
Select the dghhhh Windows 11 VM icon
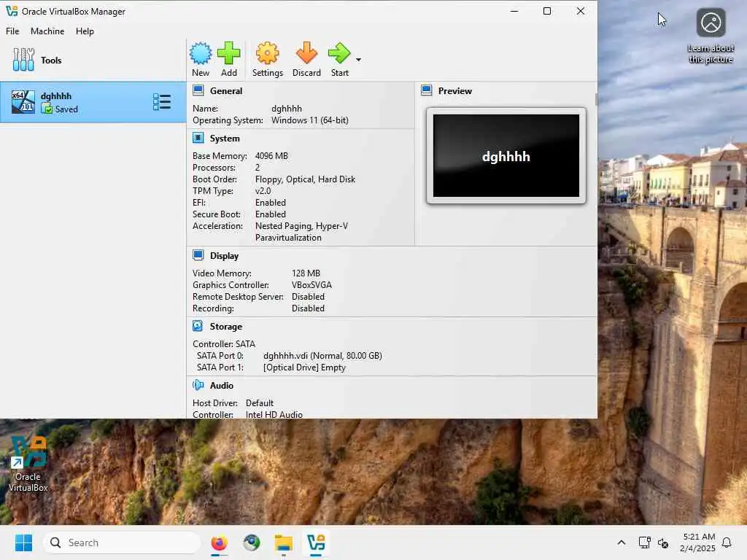23,102
